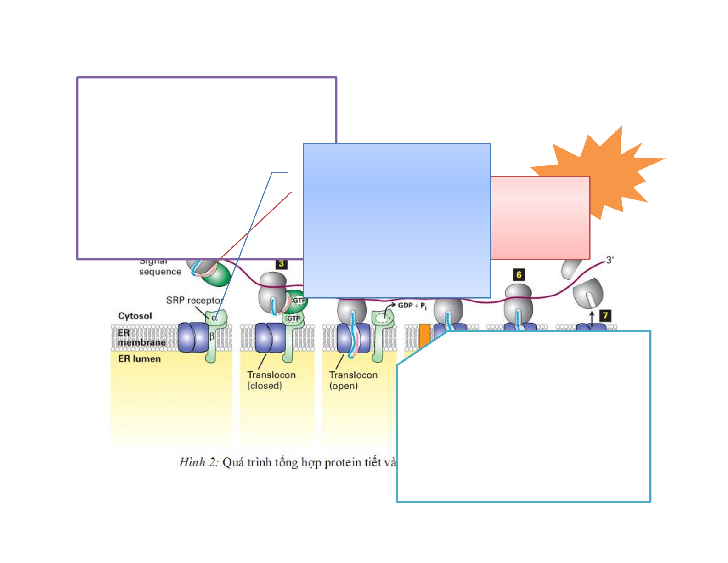This screenshot has width=728, height=563.
Task: Click the open translocon protein graphic
Action: 353,338
